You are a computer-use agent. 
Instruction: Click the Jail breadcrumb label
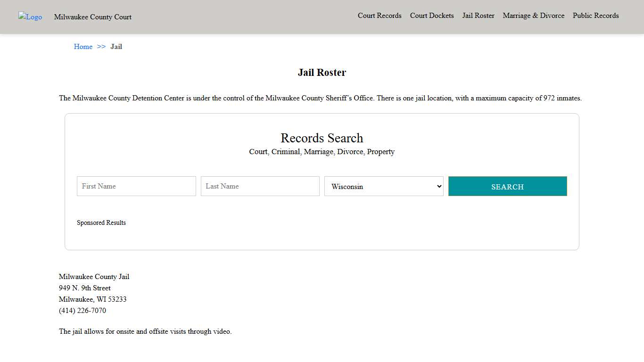116,47
